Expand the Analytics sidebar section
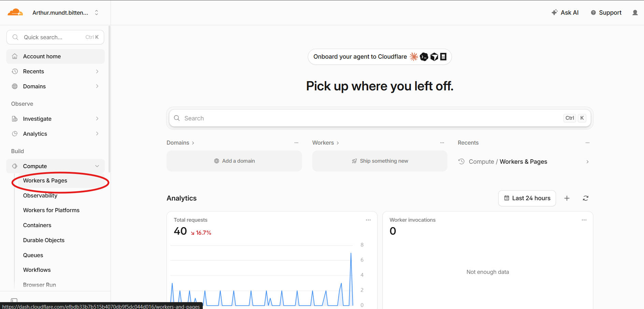Viewport: 644px width, 309px height. [55, 134]
